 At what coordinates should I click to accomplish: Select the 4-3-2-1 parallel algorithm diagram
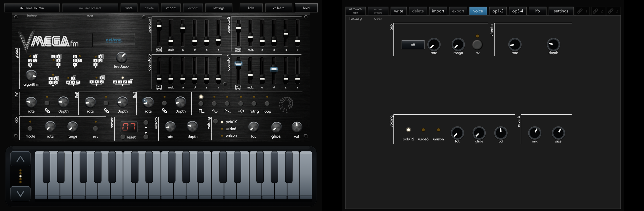pos(123,82)
